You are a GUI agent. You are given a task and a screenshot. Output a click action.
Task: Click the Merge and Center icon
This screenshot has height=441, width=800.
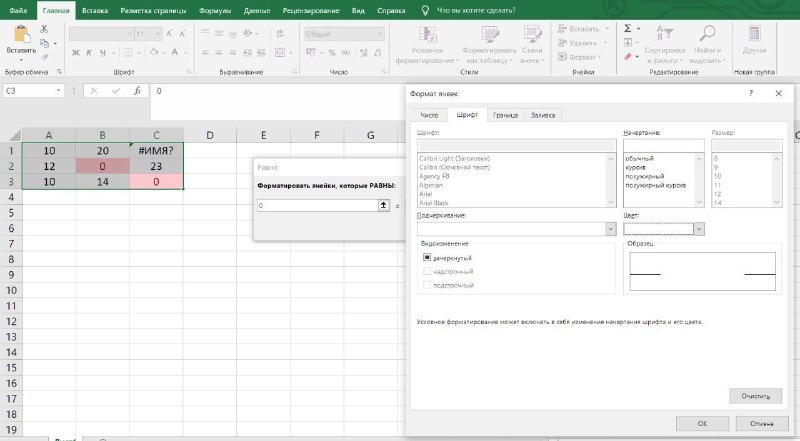280,52
